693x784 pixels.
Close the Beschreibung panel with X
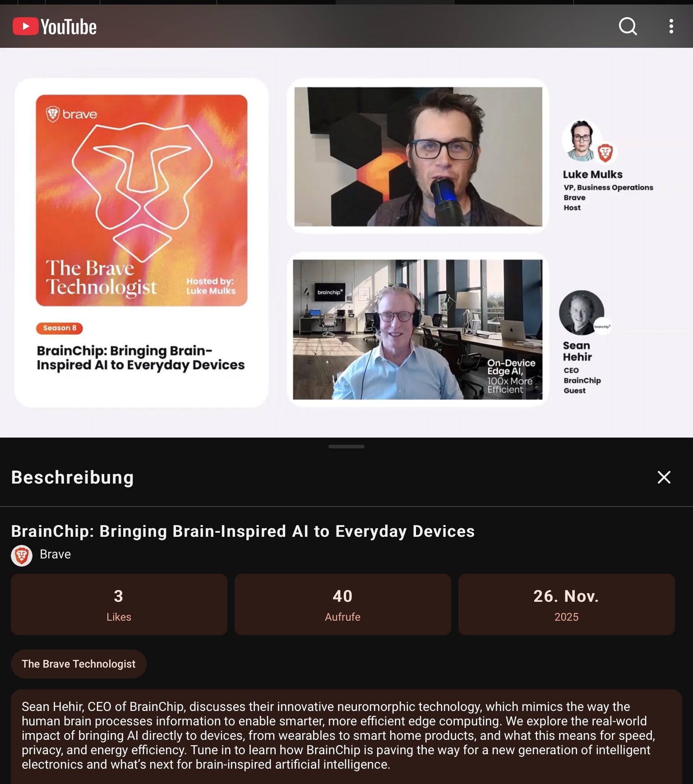(664, 477)
